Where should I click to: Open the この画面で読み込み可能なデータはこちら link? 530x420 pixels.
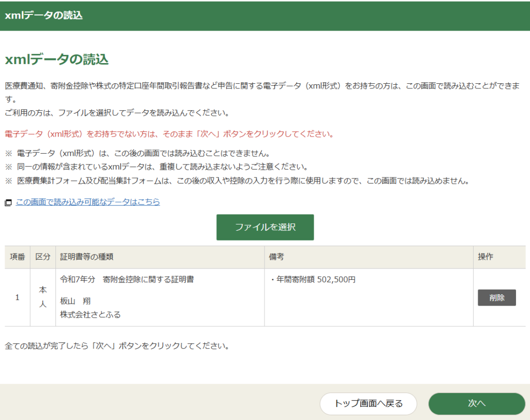pyautogui.click(x=87, y=202)
